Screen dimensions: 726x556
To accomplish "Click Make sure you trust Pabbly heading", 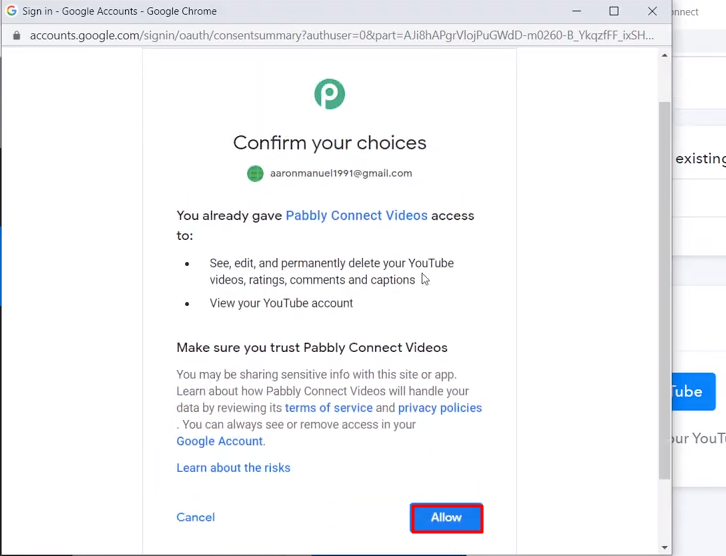I will [312, 347].
